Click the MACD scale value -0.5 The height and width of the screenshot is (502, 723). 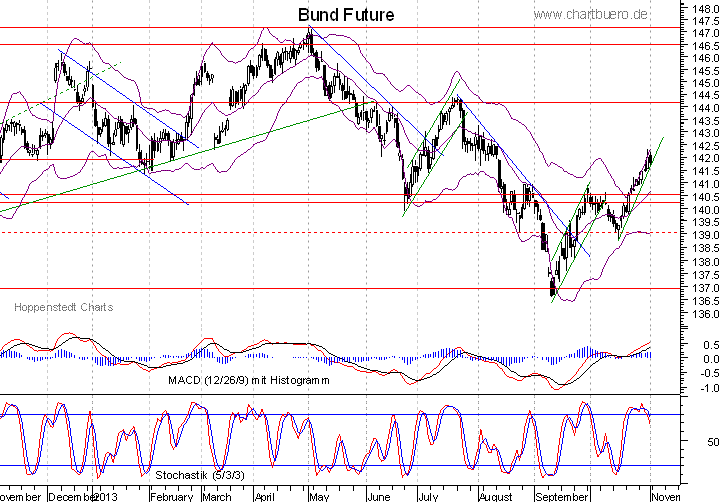click(710, 373)
